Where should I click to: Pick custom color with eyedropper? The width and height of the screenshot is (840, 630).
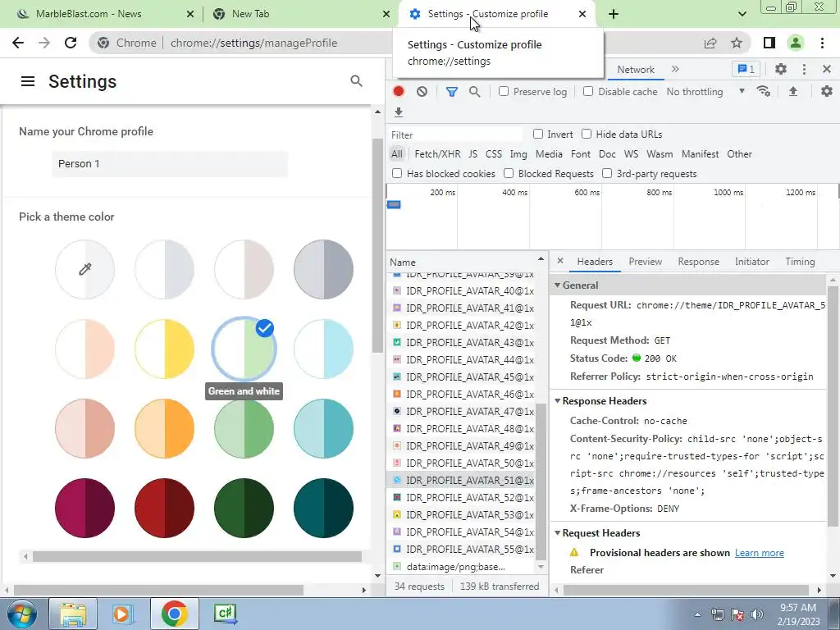84,269
